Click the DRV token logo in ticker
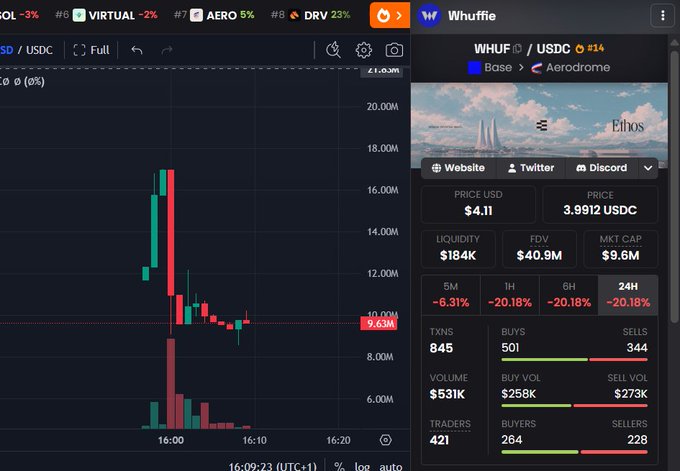Image resolution: width=680 pixels, height=471 pixels. click(294, 16)
